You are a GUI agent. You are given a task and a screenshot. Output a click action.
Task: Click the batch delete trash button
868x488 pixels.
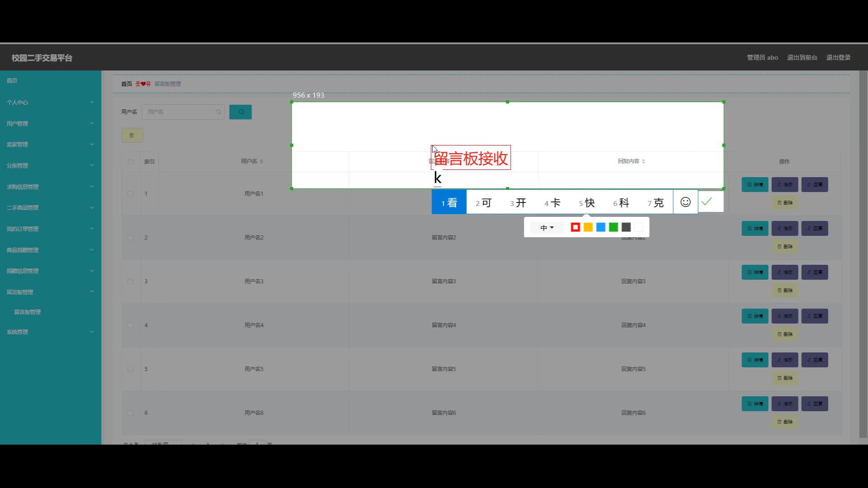click(132, 135)
